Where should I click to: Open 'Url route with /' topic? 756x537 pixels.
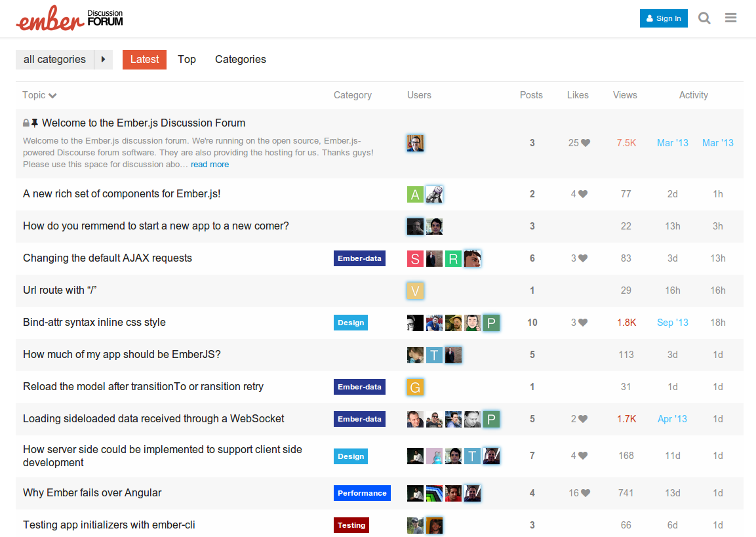pyautogui.click(x=60, y=290)
